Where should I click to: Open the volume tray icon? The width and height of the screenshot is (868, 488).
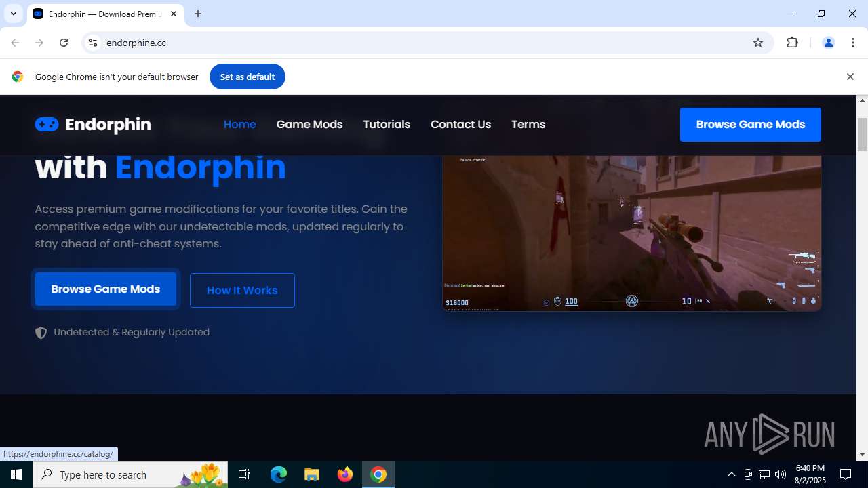[781, 474]
